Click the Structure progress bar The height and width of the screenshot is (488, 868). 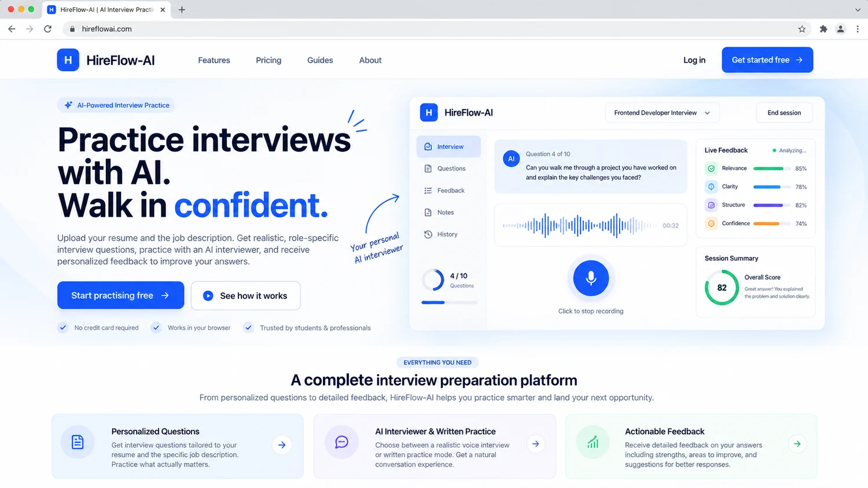point(772,205)
